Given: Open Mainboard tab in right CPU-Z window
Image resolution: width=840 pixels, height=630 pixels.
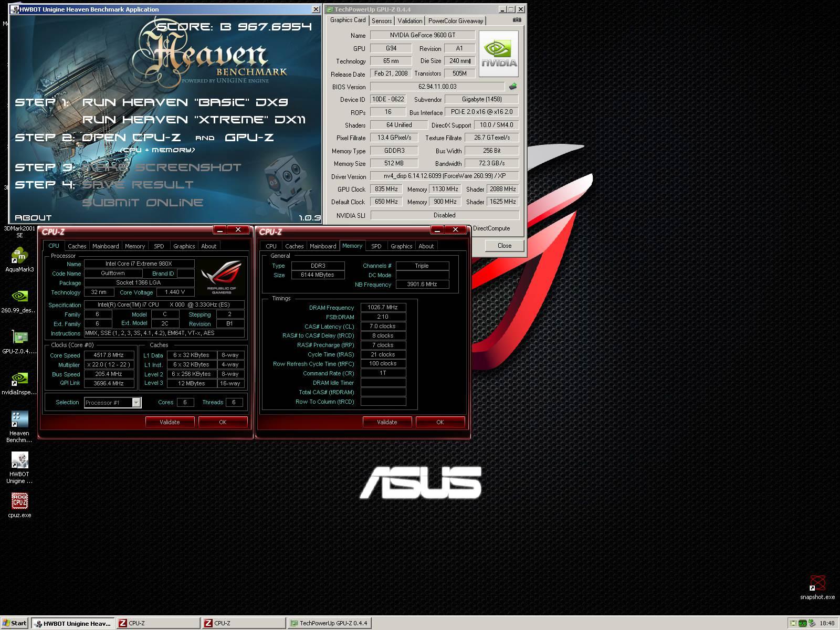Looking at the screenshot, I should point(323,246).
